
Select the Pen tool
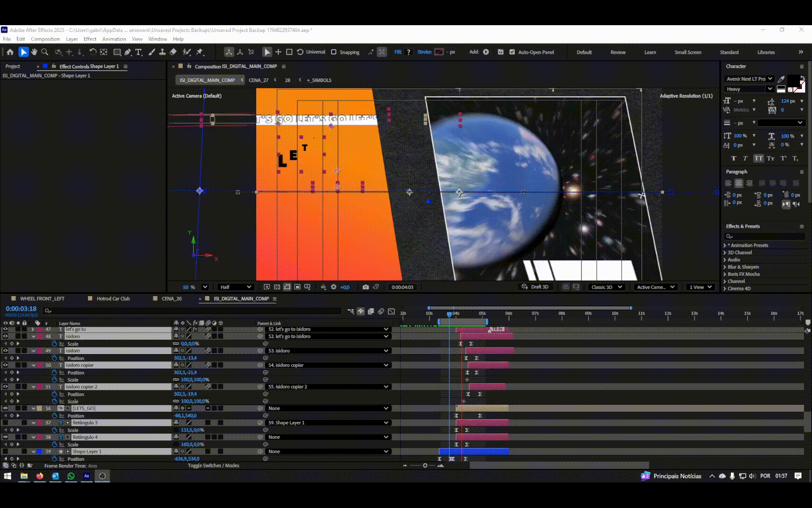[128, 52]
